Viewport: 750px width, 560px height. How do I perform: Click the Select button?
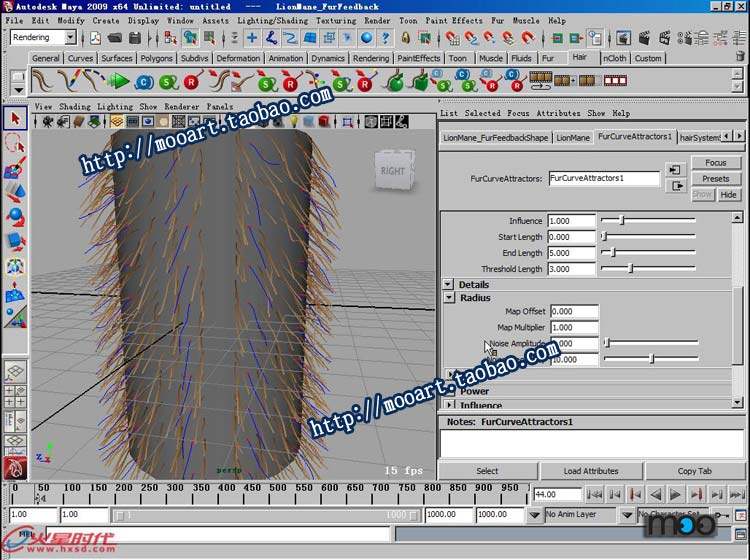tap(487, 471)
